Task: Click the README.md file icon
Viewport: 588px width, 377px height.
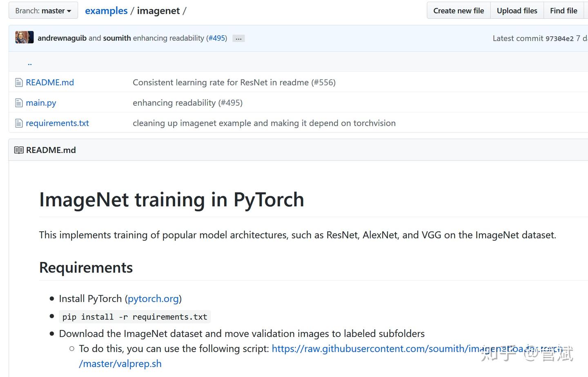Action: 19,82
